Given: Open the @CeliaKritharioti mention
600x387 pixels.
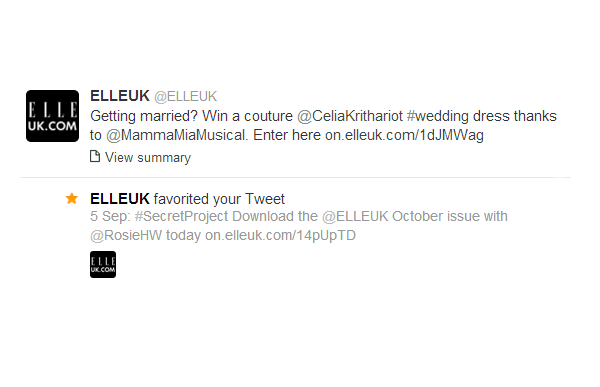Looking at the screenshot, I should tap(350, 116).
